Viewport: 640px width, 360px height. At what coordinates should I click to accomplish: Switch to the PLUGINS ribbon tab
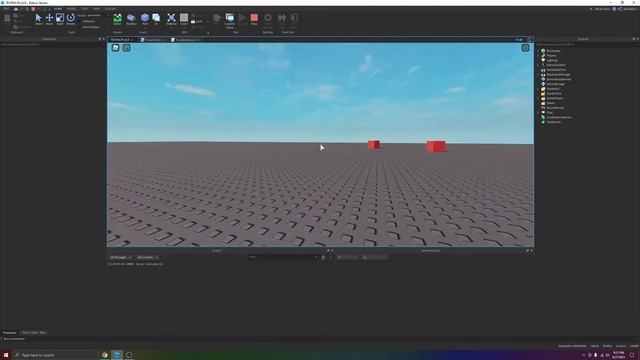[110, 9]
